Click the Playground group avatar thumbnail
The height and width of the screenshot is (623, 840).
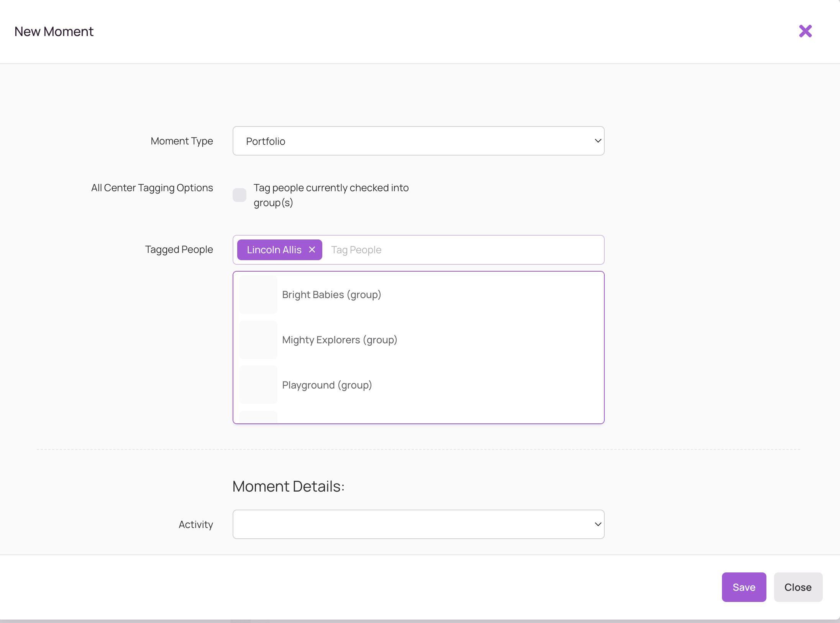pyautogui.click(x=258, y=385)
